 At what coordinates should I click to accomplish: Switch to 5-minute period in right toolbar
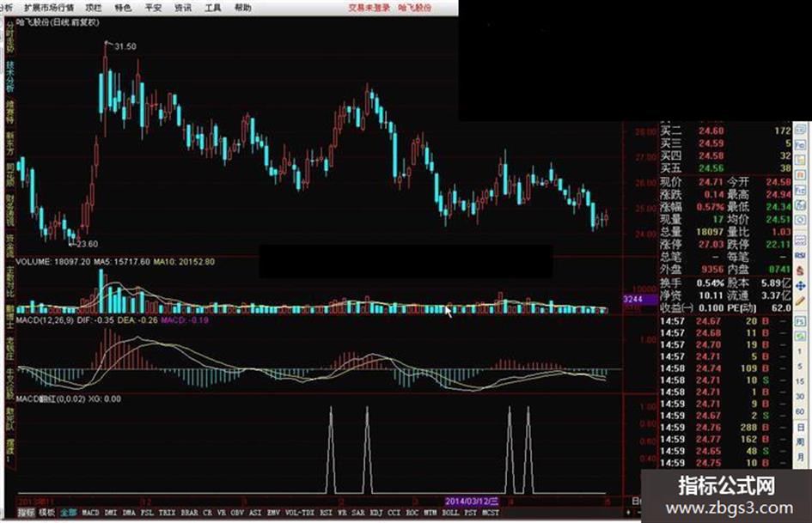click(801, 368)
